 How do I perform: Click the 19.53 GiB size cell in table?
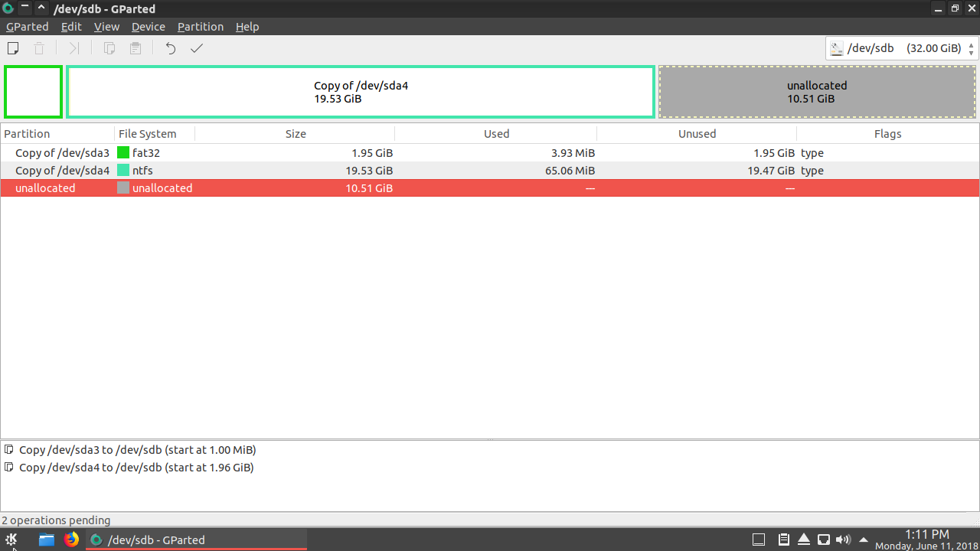pos(369,171)
